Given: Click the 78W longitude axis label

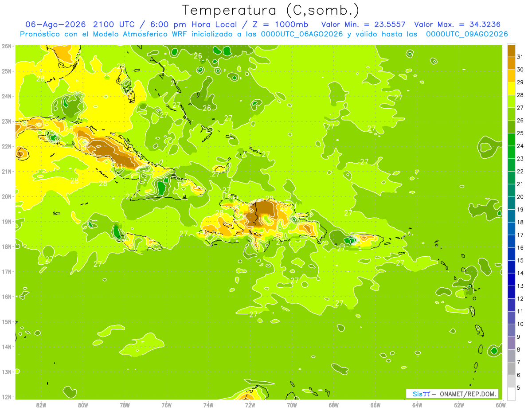Looking at the screenshot, I should pyautogui.click(x=125, y=405).
